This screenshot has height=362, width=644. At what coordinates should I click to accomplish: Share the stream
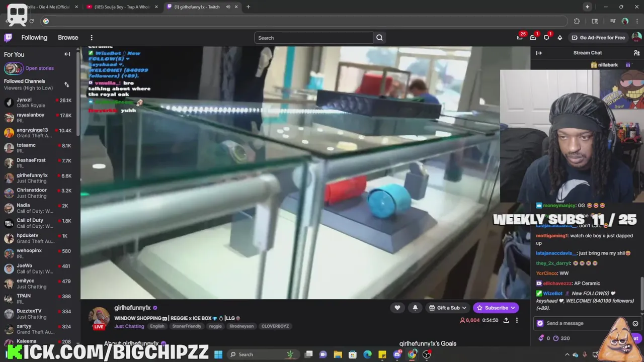506,320
